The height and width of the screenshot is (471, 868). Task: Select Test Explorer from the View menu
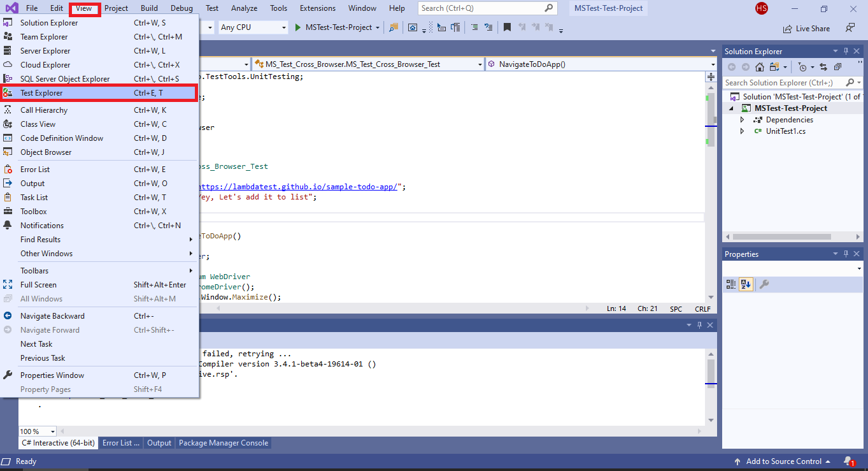pos(100,93)
